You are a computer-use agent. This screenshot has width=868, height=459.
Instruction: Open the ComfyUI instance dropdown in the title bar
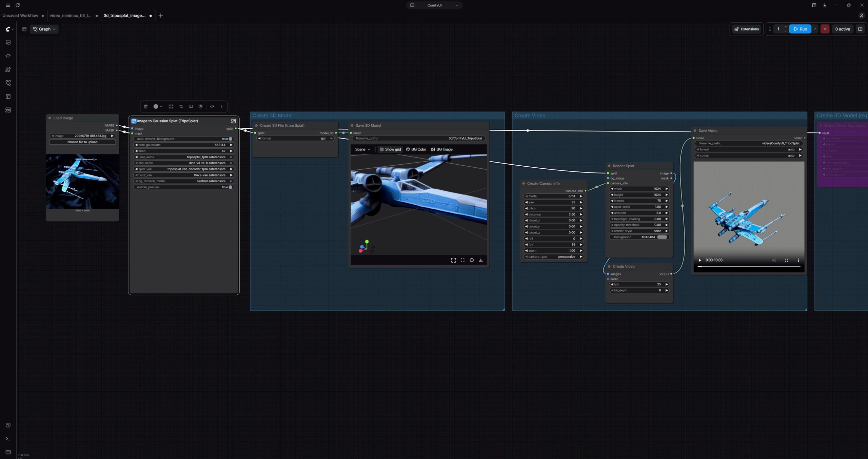[434, 5]
